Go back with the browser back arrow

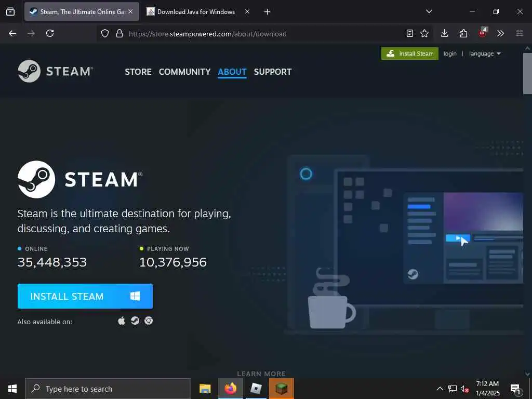(x=12, y=33)
